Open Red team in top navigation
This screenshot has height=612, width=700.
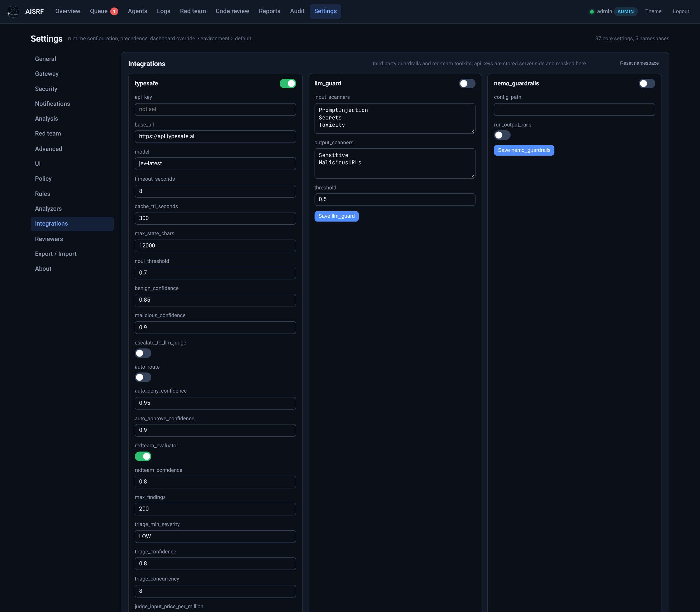pos(193,11)
